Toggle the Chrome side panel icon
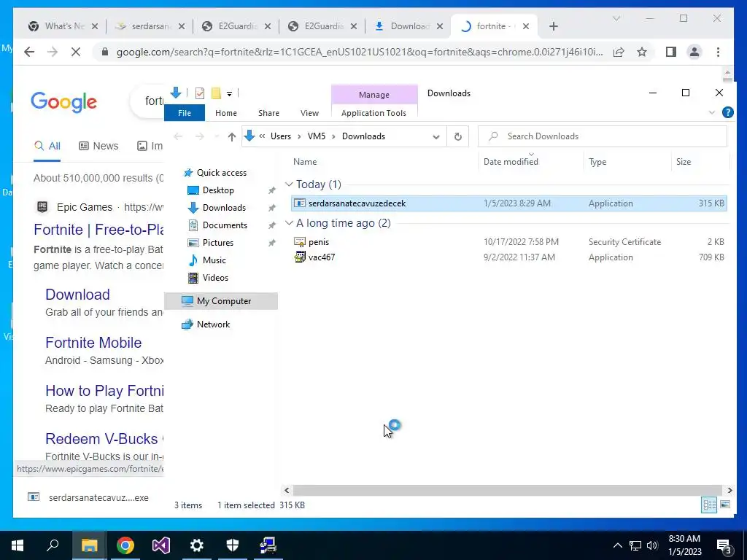Screen dimensions: 747x560 (x=671, y=52)
